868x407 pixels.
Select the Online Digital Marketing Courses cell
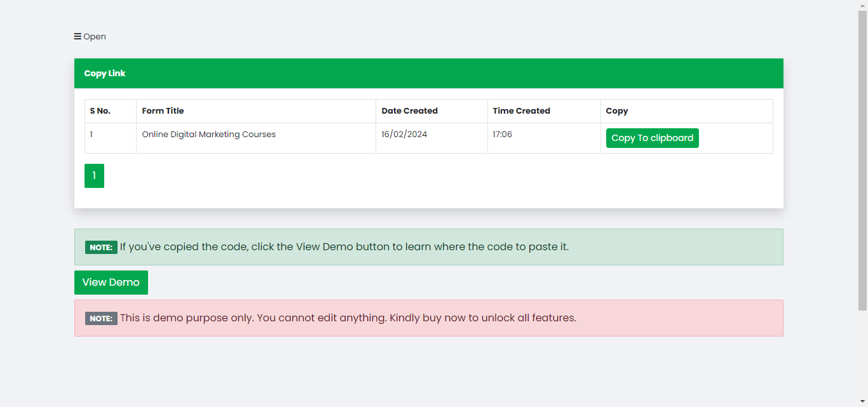click(x=208, y=135)
